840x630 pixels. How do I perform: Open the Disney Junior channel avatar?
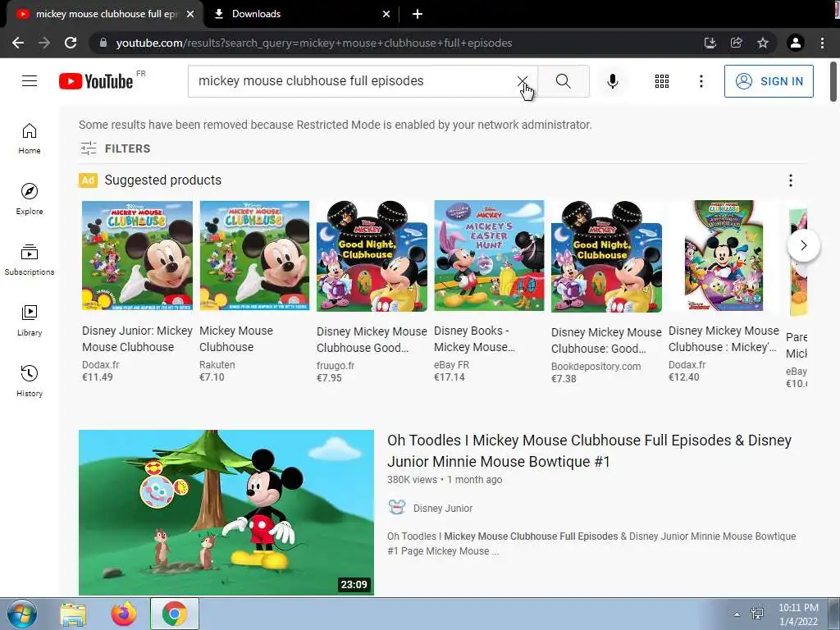tap(397, 508)
